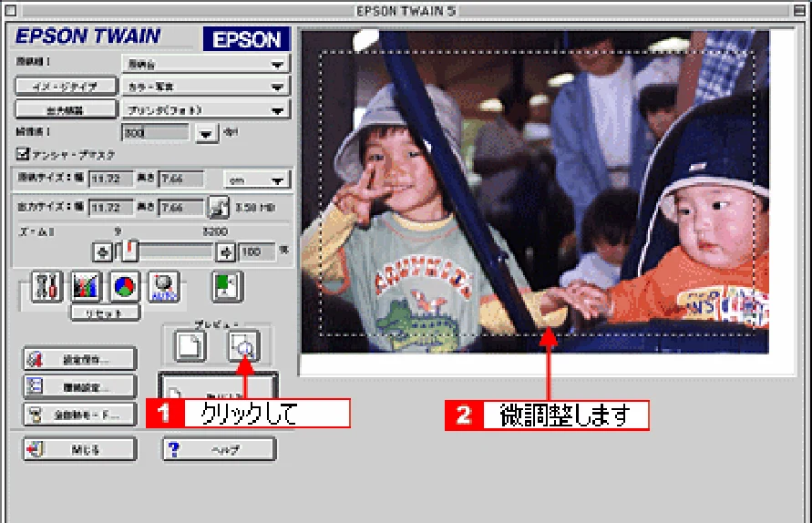Click the configuration (environment settings) button

(80, 387)
